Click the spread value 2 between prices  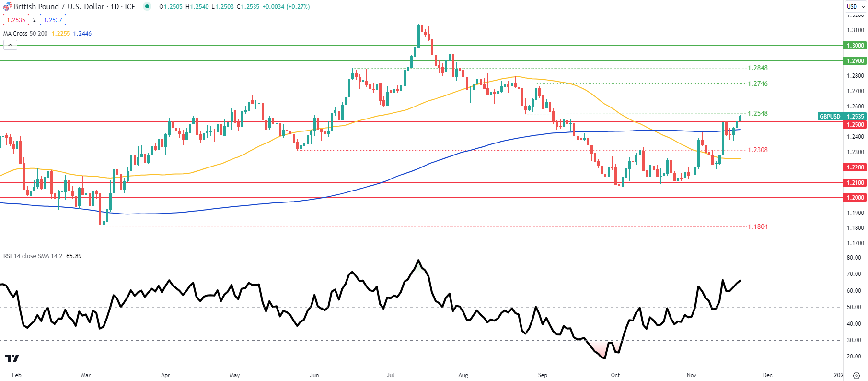click(35, 20)
